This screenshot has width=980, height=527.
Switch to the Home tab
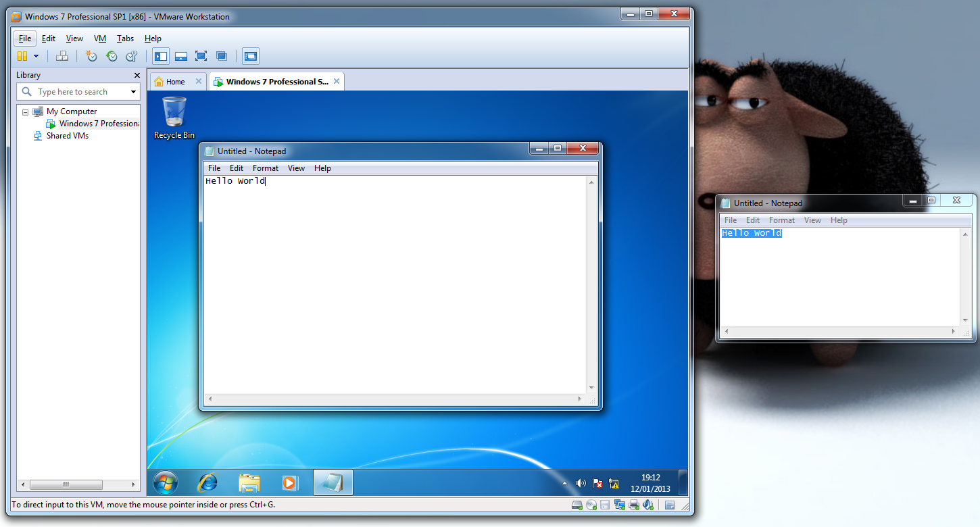(x=175, y=82)
